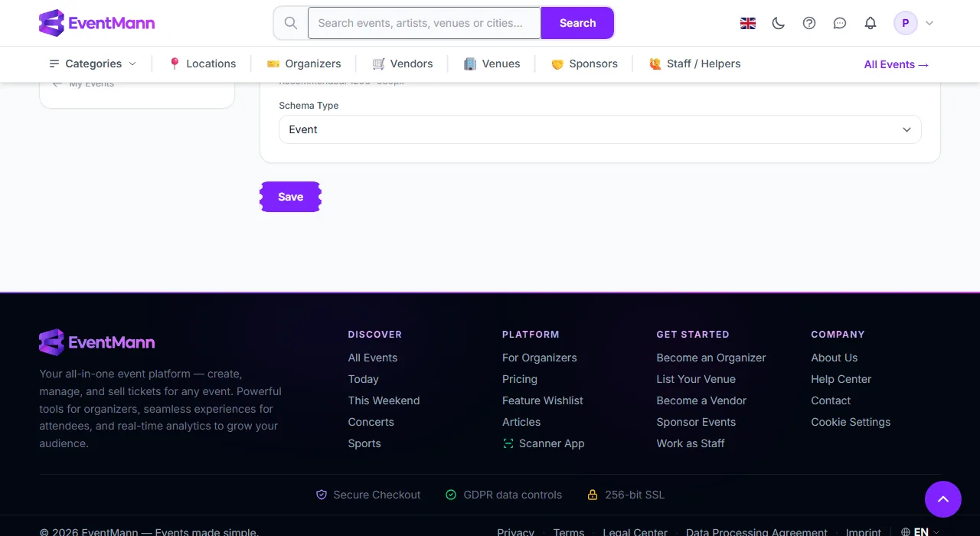The image size is (980, 536).
Task: Expand the user profile P menu
Action: 914,23
